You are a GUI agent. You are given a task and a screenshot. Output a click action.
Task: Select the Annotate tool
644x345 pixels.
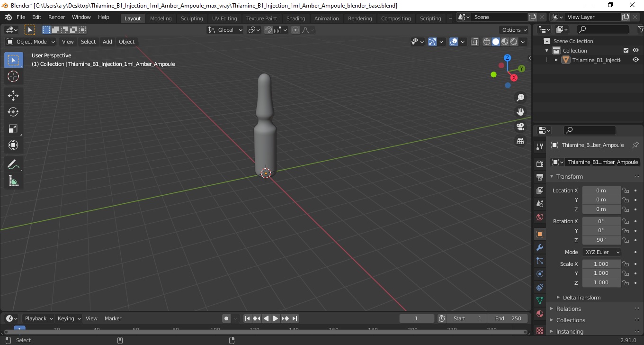click(x=13, y=165)
